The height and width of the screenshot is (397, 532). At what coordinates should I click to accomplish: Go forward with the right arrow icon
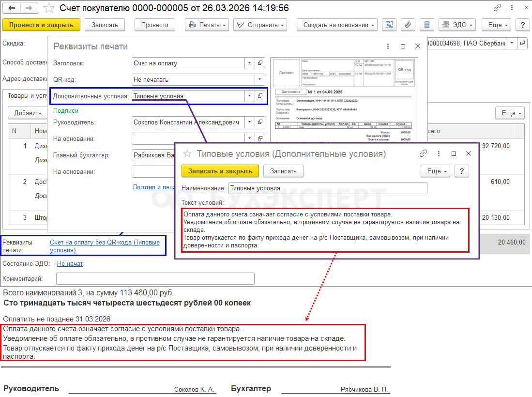point(29,8)
